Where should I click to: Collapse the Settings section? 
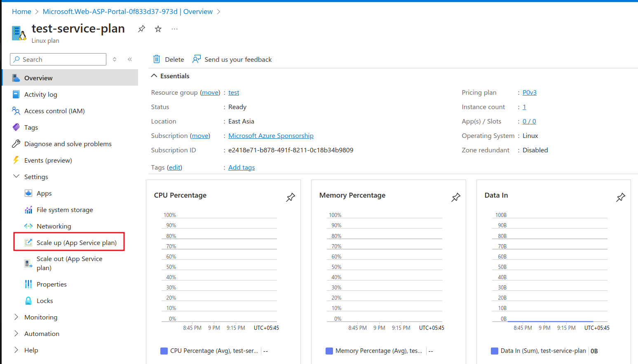pos(16,176)
